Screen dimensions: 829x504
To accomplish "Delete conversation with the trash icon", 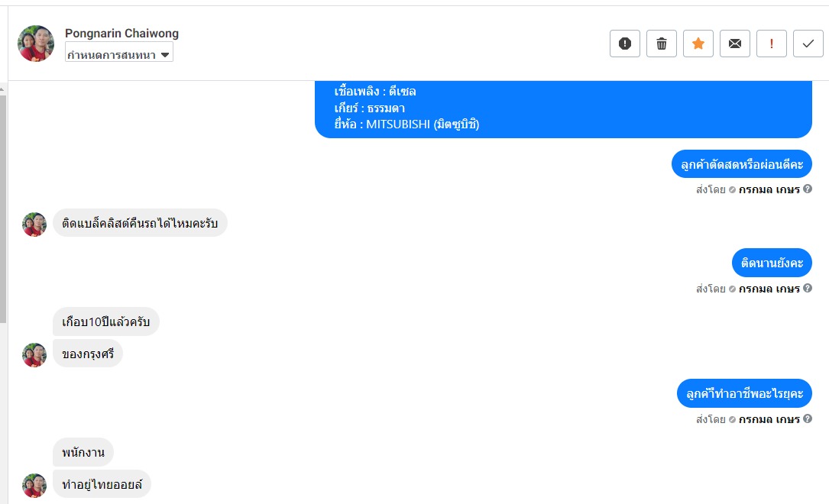I will (662, 44).
